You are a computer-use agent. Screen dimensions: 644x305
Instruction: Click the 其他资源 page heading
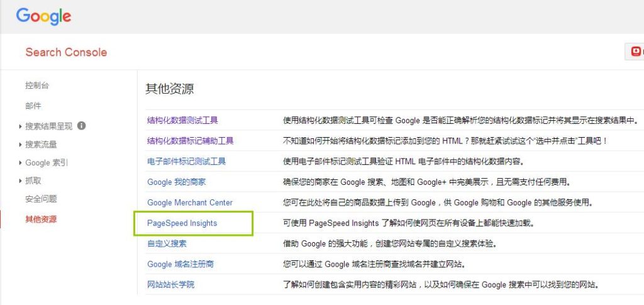point(169,89)
